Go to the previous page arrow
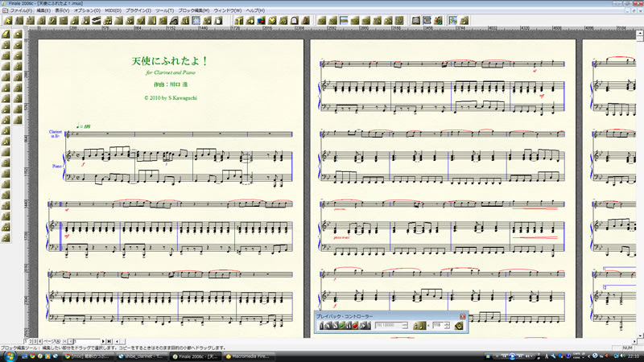 70,341
